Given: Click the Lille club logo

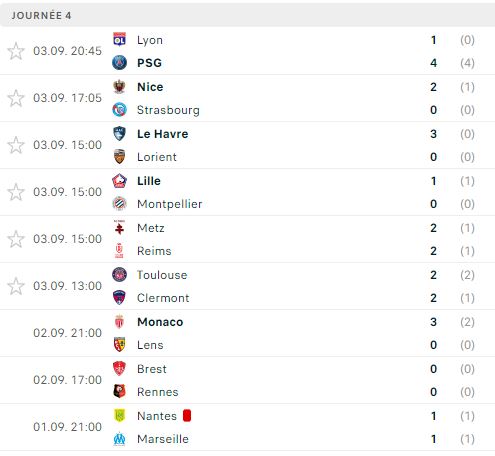Looking at the screenshot, I should pyautogui.click(x=119, y=181).
